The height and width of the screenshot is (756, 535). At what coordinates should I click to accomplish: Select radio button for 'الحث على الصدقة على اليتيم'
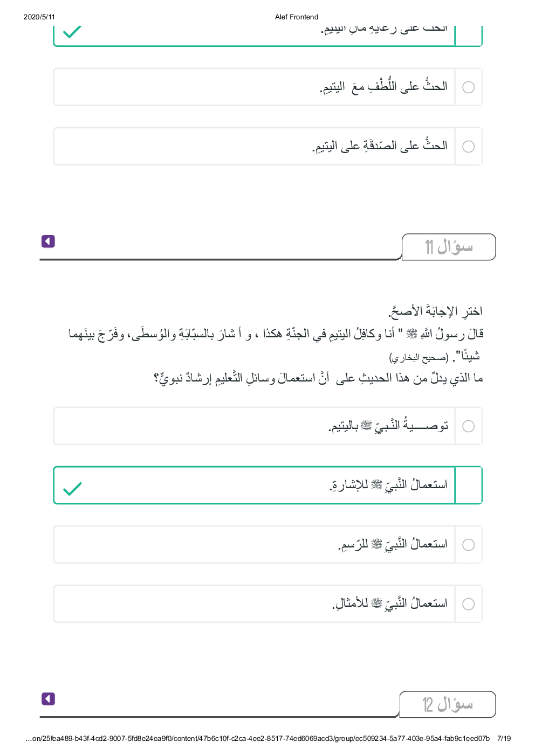pyautogui.click(x=469, y=147)
